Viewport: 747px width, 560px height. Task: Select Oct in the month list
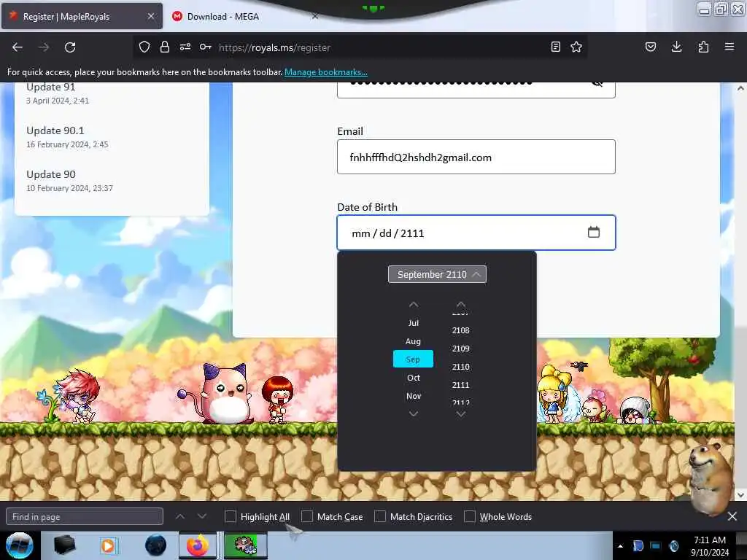click(x=413, y=378)
